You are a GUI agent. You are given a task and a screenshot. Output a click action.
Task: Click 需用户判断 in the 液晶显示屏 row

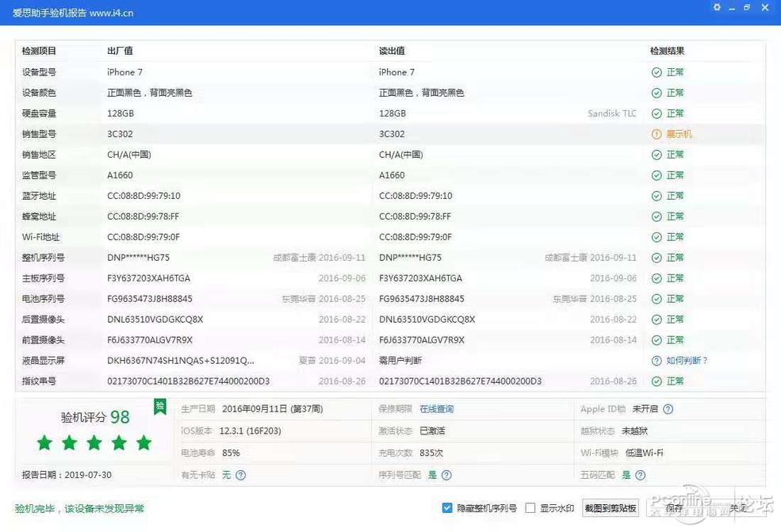click(400, 361)
